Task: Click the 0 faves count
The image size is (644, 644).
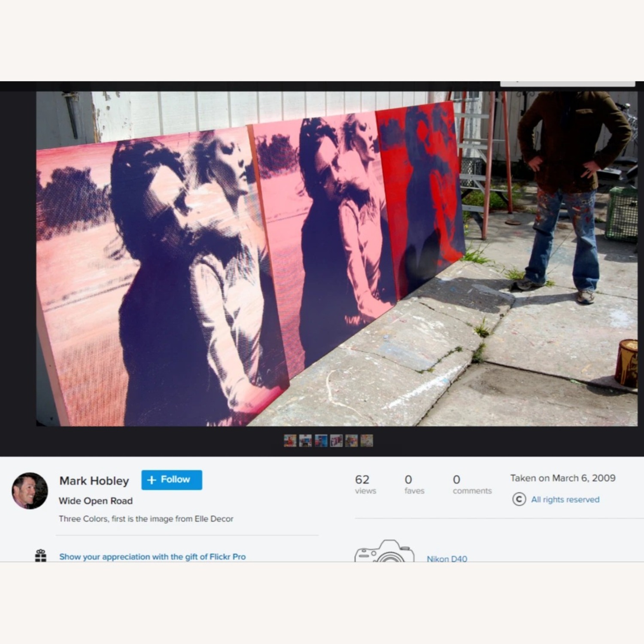Action: 414,484
